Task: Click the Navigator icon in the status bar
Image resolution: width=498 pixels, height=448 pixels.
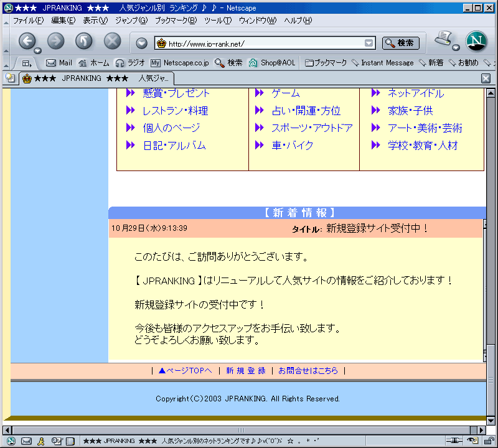Action: pos(11,441)
